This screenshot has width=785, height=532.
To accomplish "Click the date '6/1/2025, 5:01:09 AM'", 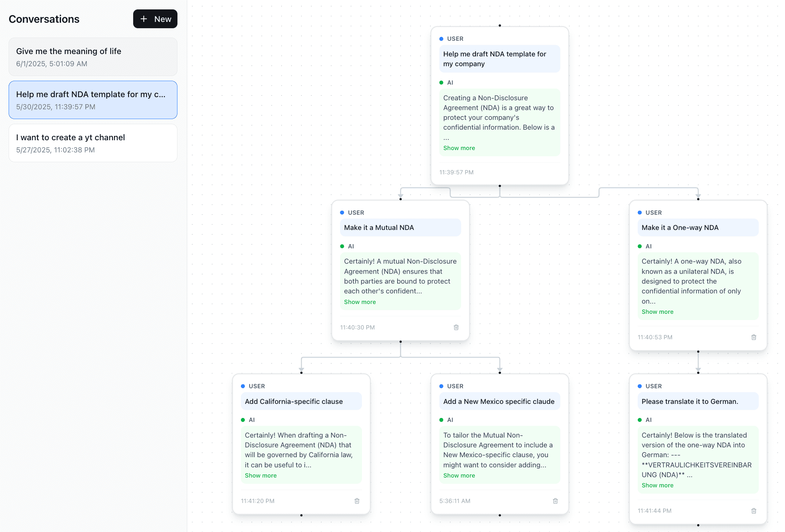I will tap(52, 63).
